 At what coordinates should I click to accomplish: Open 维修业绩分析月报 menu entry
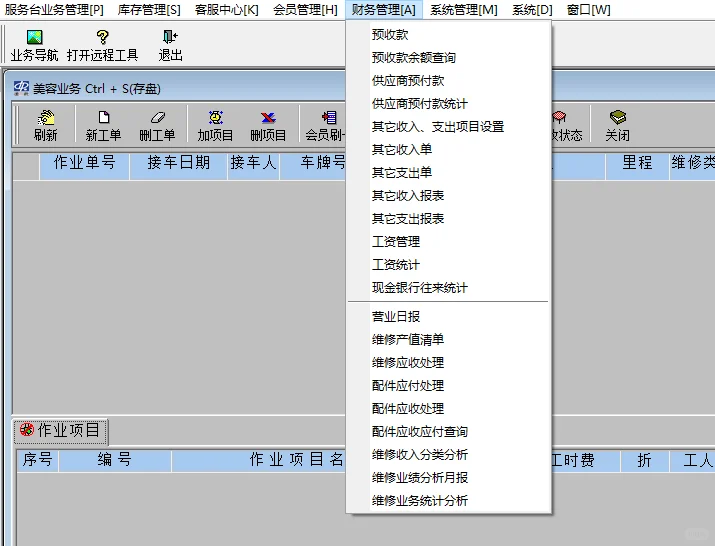pos(449,478)
